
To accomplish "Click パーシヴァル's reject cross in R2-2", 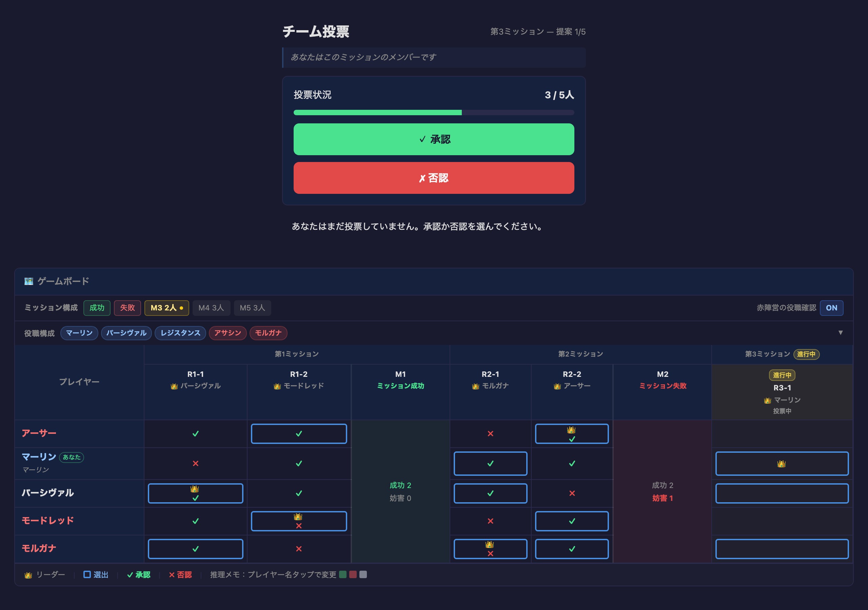I will (572, 493).
